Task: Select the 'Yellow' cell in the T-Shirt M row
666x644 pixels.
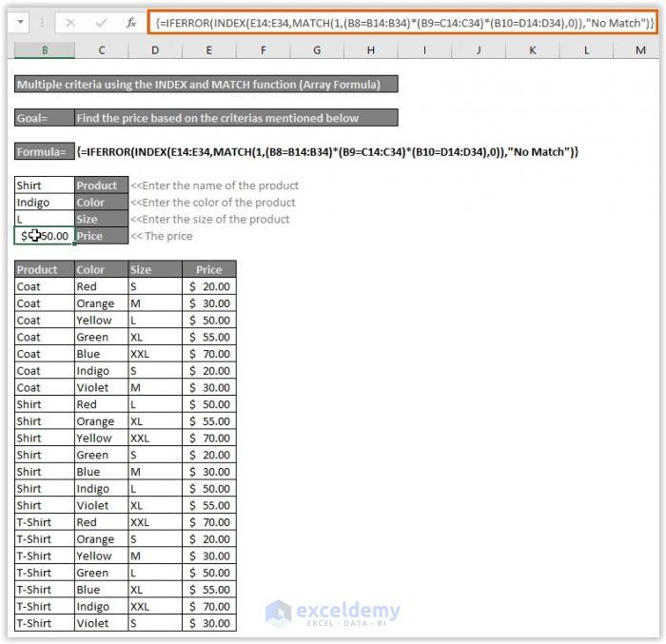Action: pyautogui.click(x=102, y=556)
